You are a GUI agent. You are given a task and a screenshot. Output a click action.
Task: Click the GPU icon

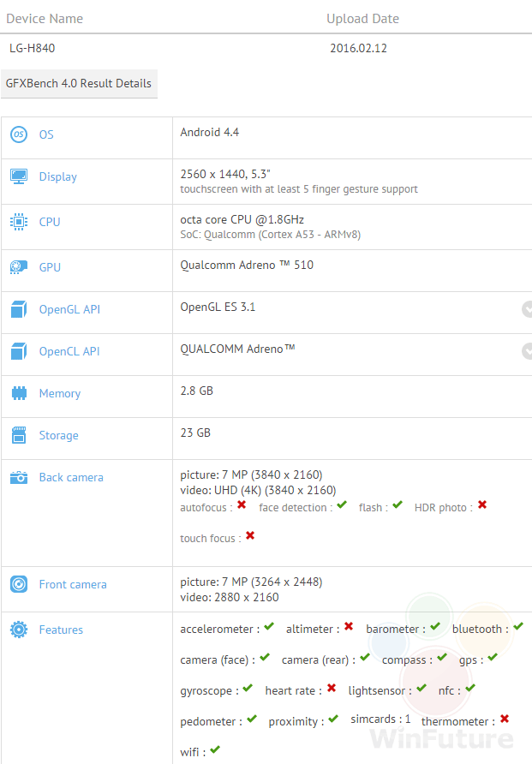[x=19, y=267]
